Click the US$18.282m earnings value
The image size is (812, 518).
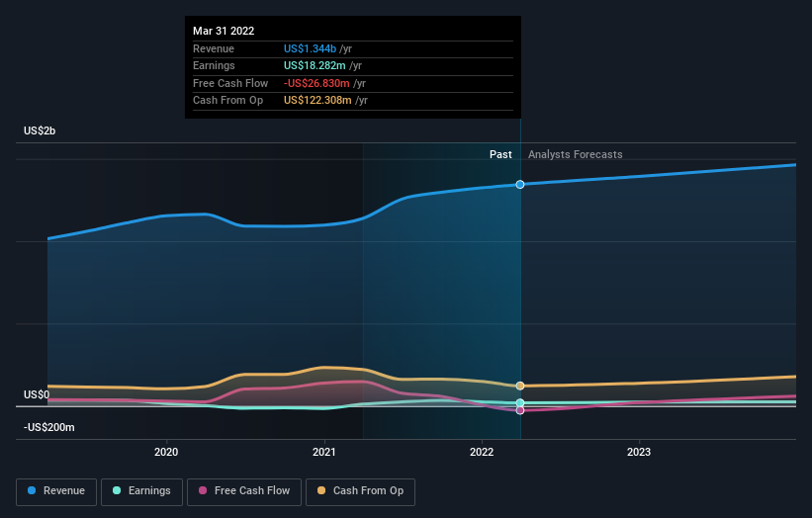tap(315, 65)
